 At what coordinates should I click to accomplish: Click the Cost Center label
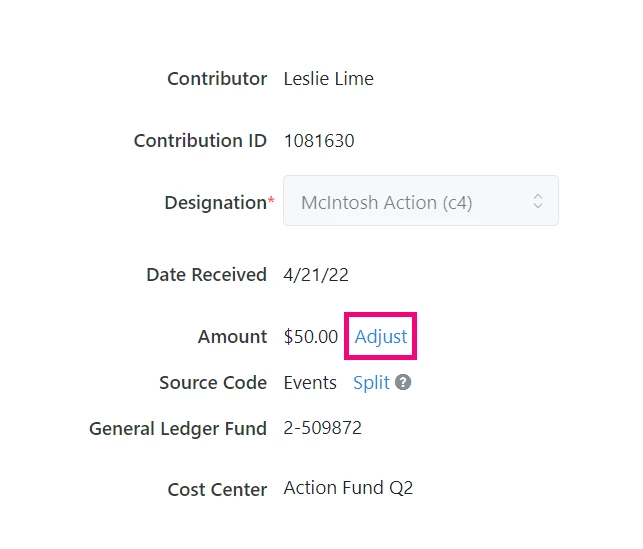coord(217,490)
